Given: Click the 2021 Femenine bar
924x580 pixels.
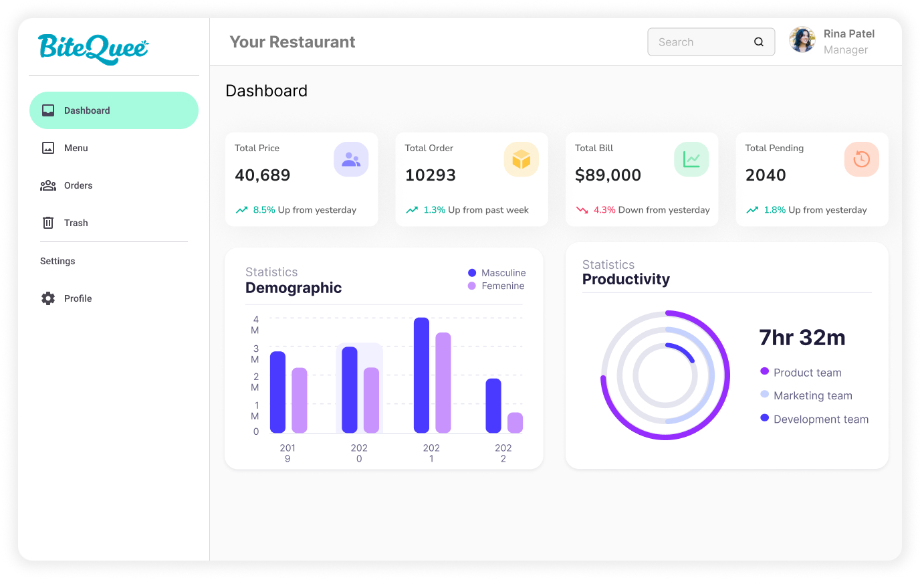Looking at the screenshot, I should (x=443, y=383).
